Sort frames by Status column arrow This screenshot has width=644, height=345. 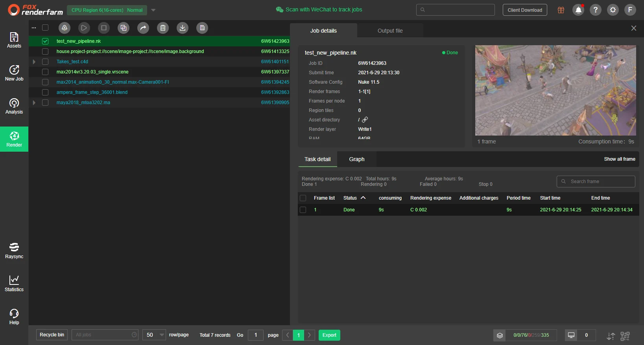coord(363,198)
